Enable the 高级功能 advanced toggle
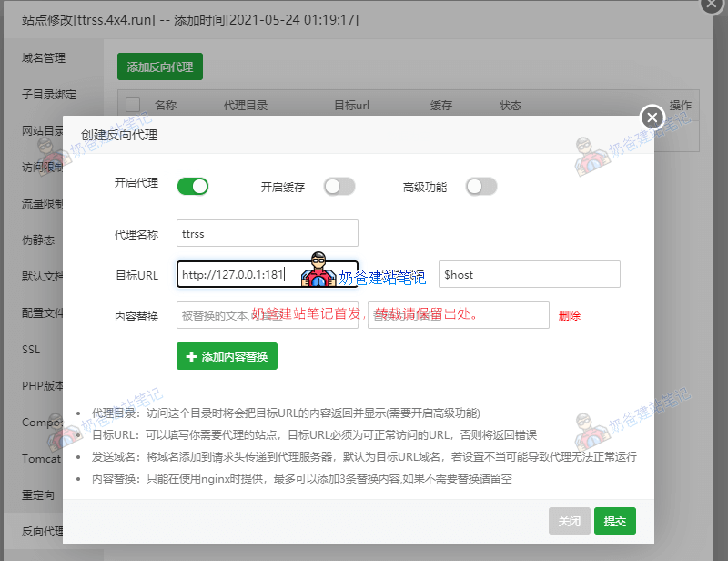The image size is (728, 561). pyautogui.click(x=480, y=186)
